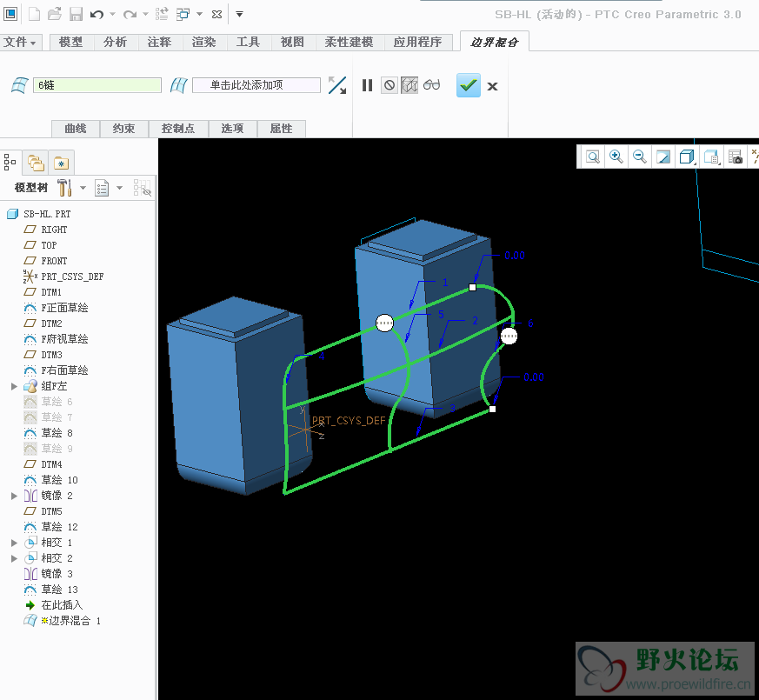Image resolution: width=759 pixels, height=700 pixels.
Task: Open the 文件 menu
Action: 20,42
